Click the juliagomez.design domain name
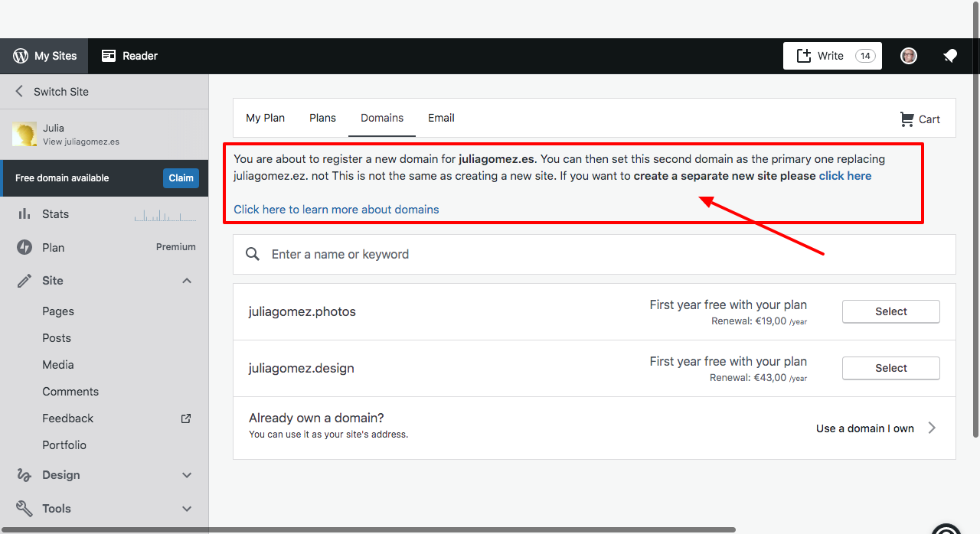This screenshot has height=534, width=980. [x=302, y=369]
